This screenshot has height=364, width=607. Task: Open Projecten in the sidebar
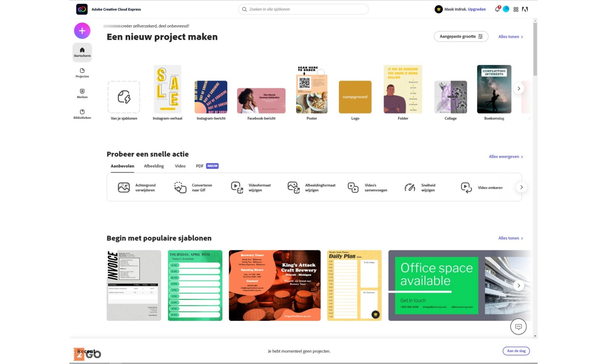(82, 73)
